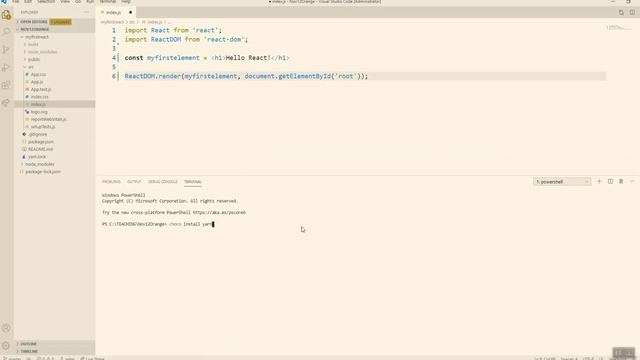The image size is (640, 360).
Task: Expand the build folder
Action: pos(33,44)
